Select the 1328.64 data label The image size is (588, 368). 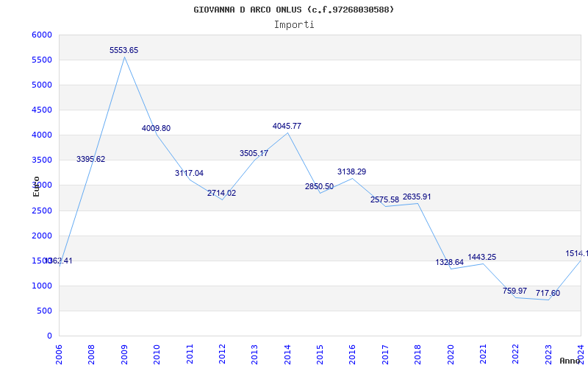coord(450,263)
